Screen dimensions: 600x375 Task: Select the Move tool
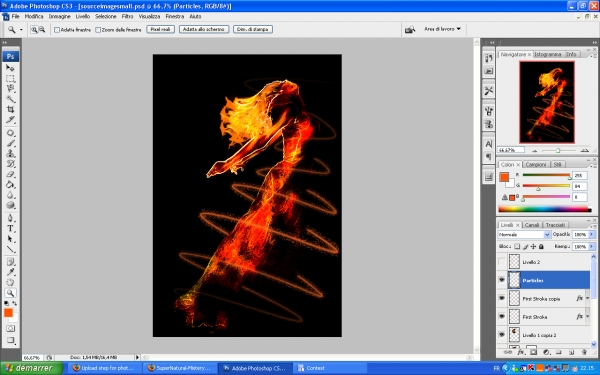point(10,68)
